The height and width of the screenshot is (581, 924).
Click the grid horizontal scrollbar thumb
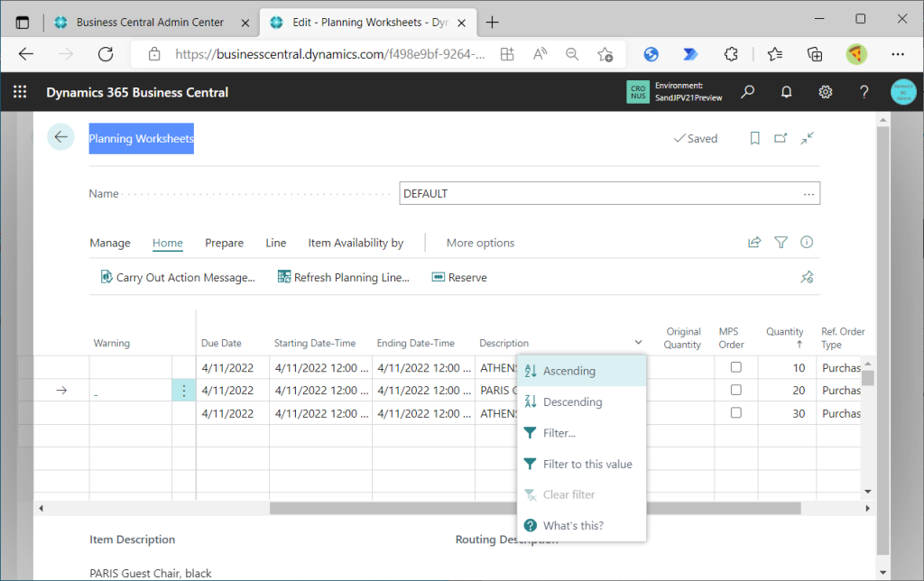pyautogui.click(x=535, y=508)
